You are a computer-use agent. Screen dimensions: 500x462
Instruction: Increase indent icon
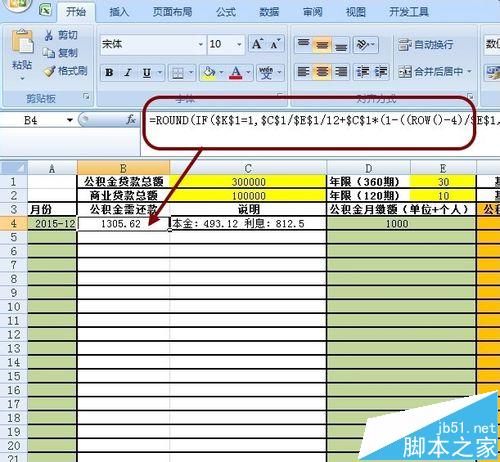(380, 72)
